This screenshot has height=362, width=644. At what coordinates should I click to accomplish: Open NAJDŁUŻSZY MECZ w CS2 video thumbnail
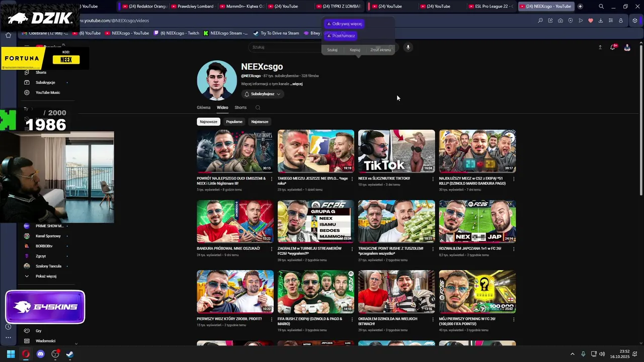pos(477,151)
